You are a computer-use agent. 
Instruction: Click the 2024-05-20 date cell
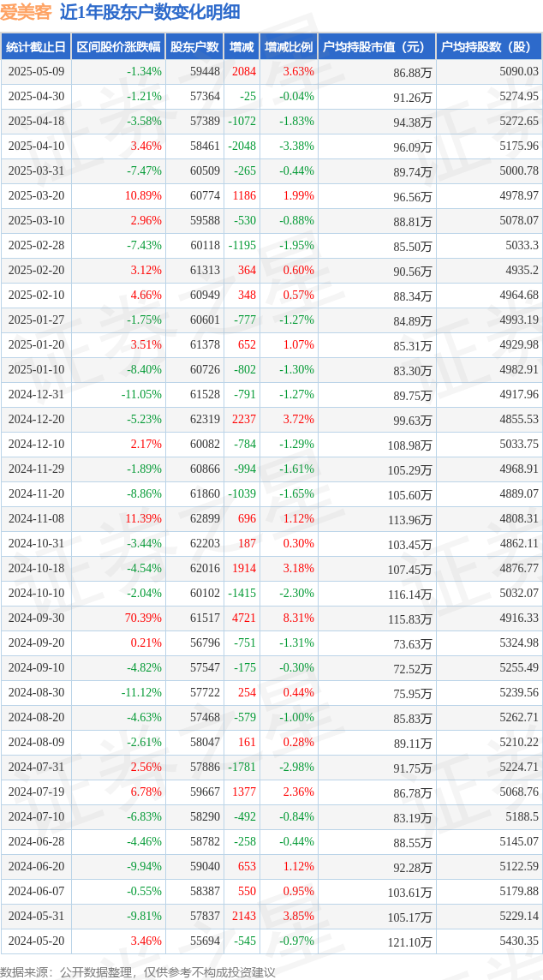pyautogui.click(x=36, y=941)
